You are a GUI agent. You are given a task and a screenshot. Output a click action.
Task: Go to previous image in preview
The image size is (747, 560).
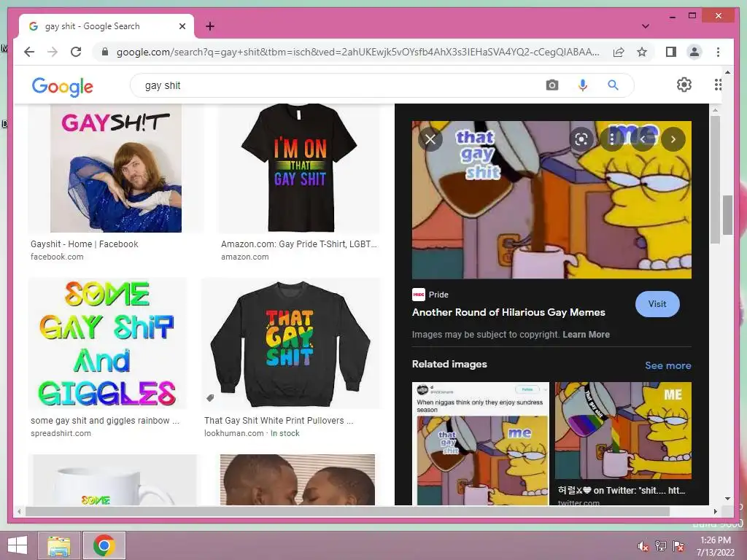point(643,139)
